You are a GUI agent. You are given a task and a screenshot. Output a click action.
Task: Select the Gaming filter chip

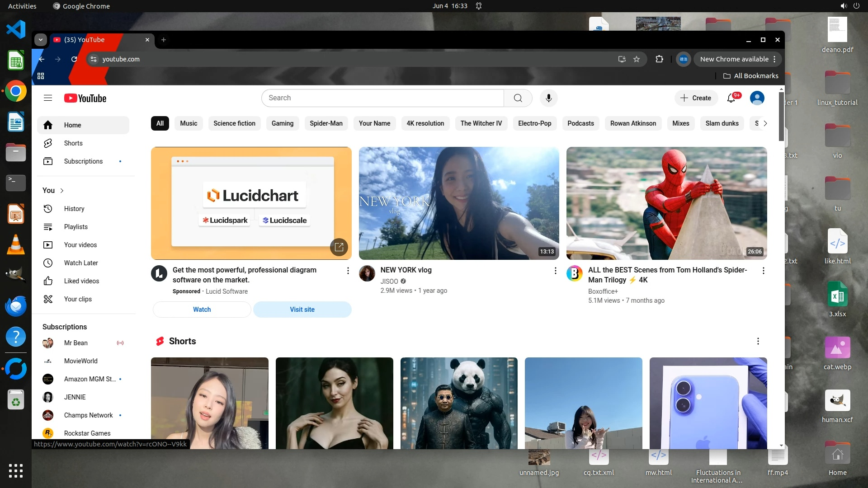282,123
